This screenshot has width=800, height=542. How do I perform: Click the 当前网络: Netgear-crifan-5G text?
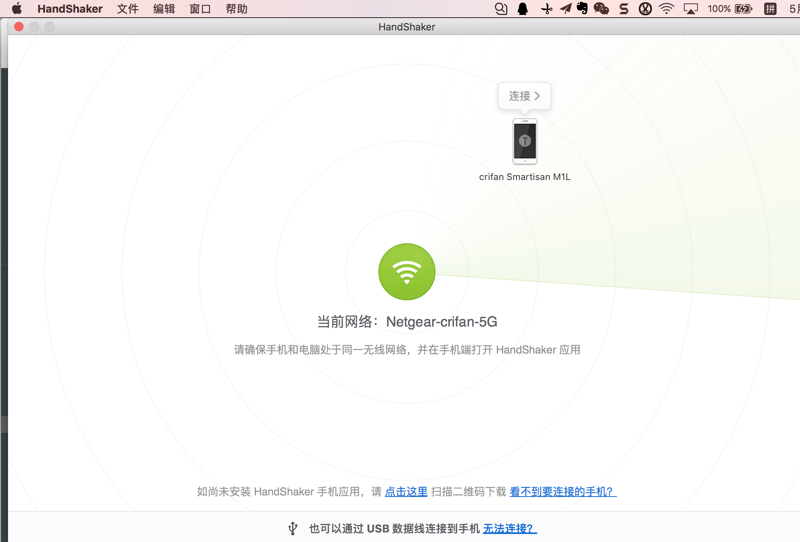coord(407,322)
